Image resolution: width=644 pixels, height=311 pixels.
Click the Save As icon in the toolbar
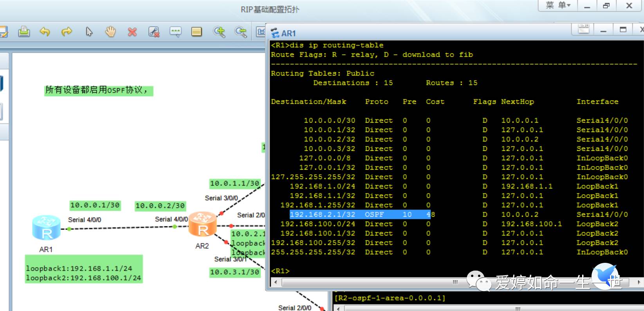pyautogui.click(x=4, y=32)
